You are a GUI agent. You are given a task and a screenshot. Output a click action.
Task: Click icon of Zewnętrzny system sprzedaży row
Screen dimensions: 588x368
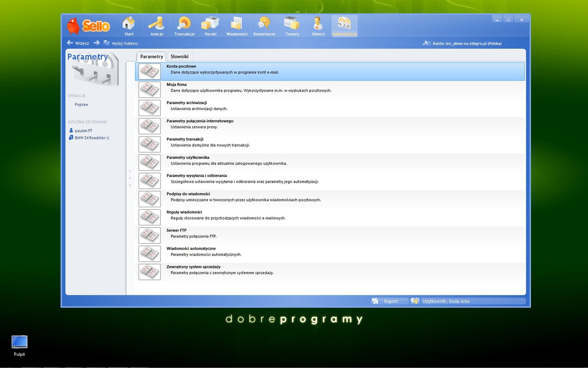(149, 272)
